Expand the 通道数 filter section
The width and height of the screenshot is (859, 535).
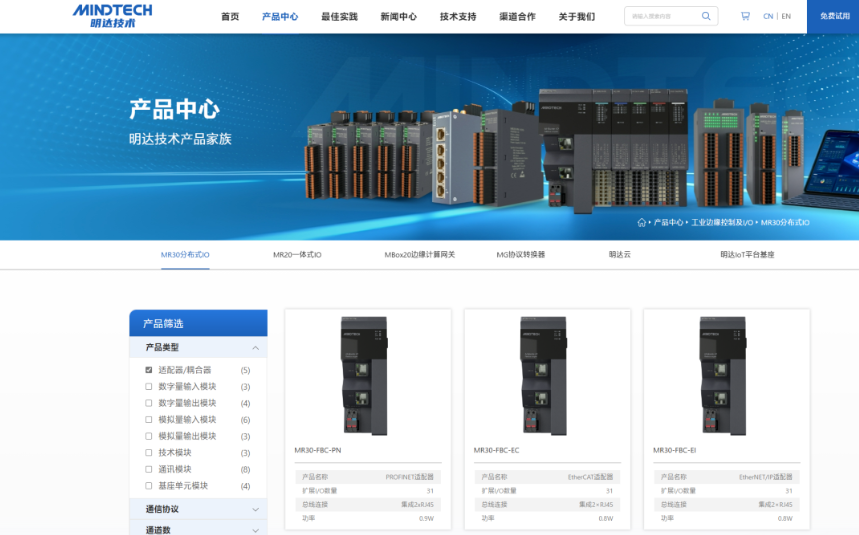[198, 530]
